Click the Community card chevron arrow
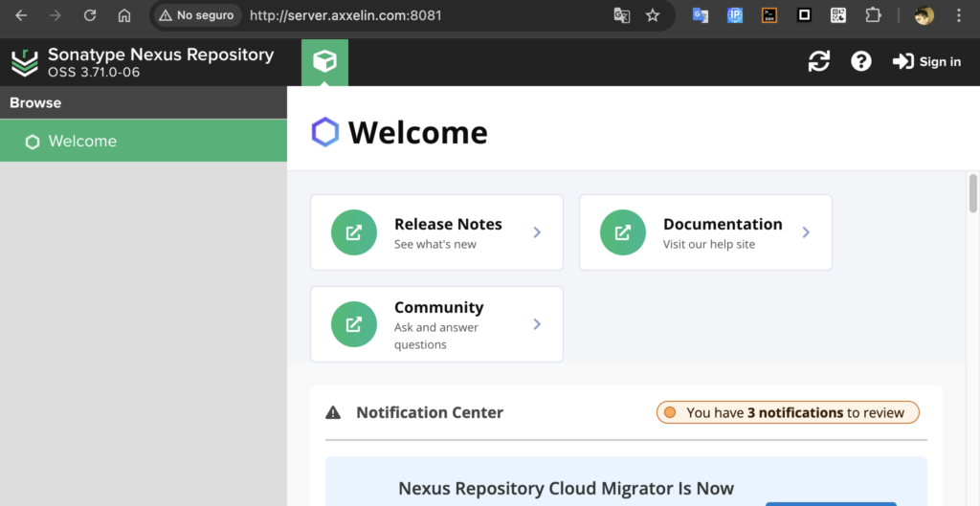 click(x=537, y=324)
